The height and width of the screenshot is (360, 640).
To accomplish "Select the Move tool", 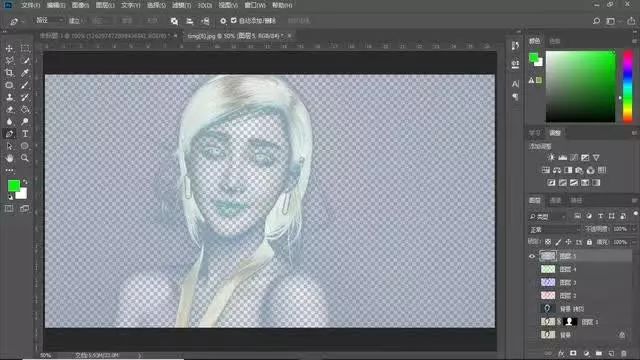I will coord(9,48).
